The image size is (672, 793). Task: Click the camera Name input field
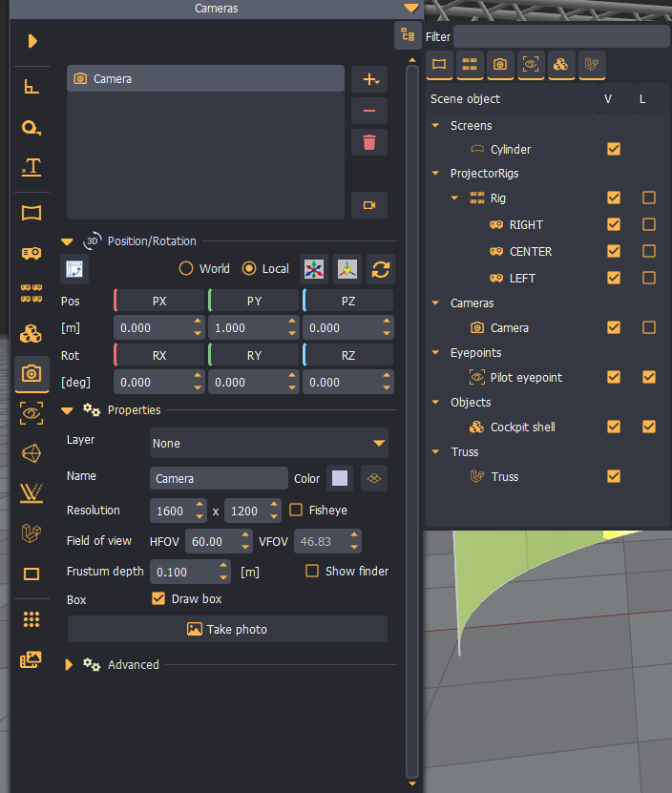219,478
